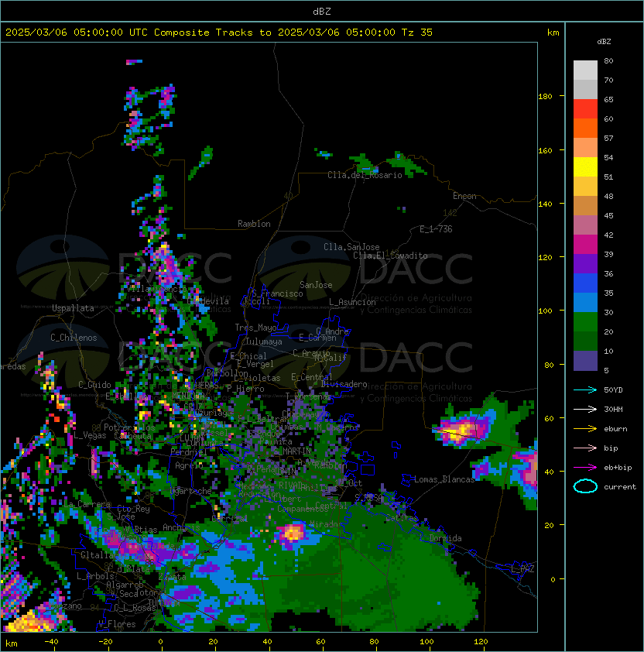The height and width of the screenshot is (652, 644).
Task: Pick the gold 48-51 dBZ swatch
Action: (585, 187)
